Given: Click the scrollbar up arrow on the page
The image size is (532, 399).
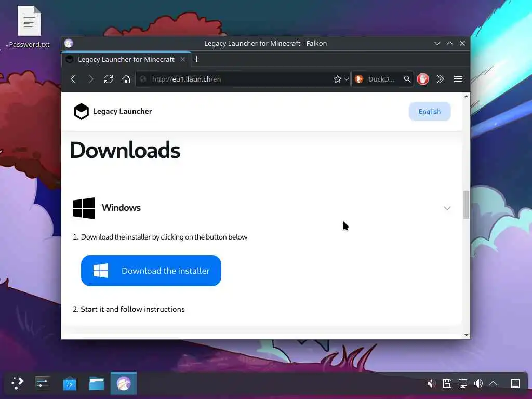Looking at the screenshot, I should click(466, 96).
